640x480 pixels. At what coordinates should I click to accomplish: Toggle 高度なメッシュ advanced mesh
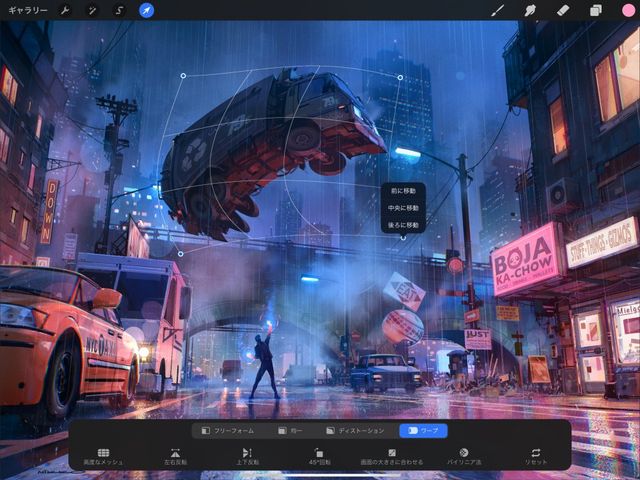[103, 457]
